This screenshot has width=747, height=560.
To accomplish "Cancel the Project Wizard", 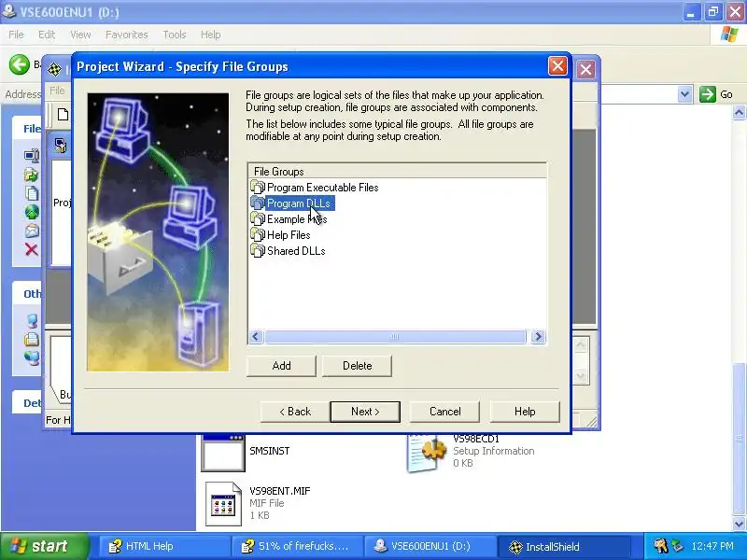I will pyautogui.click(x=444, y=412).
